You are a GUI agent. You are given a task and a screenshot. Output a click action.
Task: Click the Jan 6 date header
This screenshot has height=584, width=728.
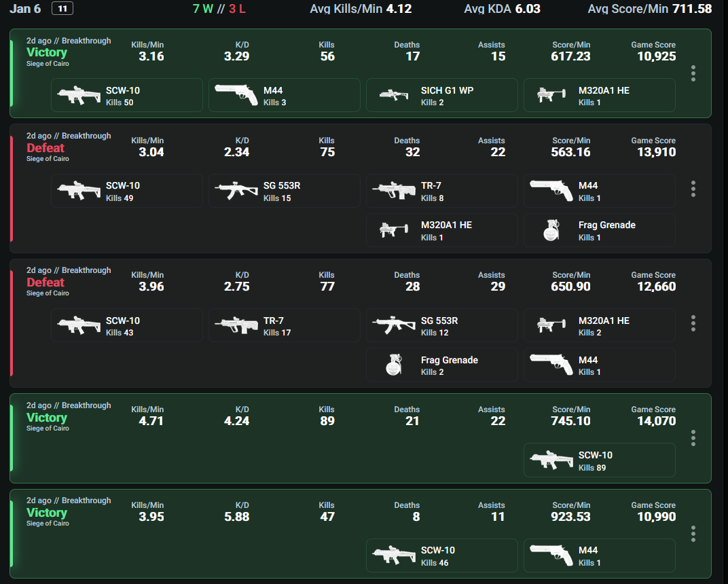(25, 9)
